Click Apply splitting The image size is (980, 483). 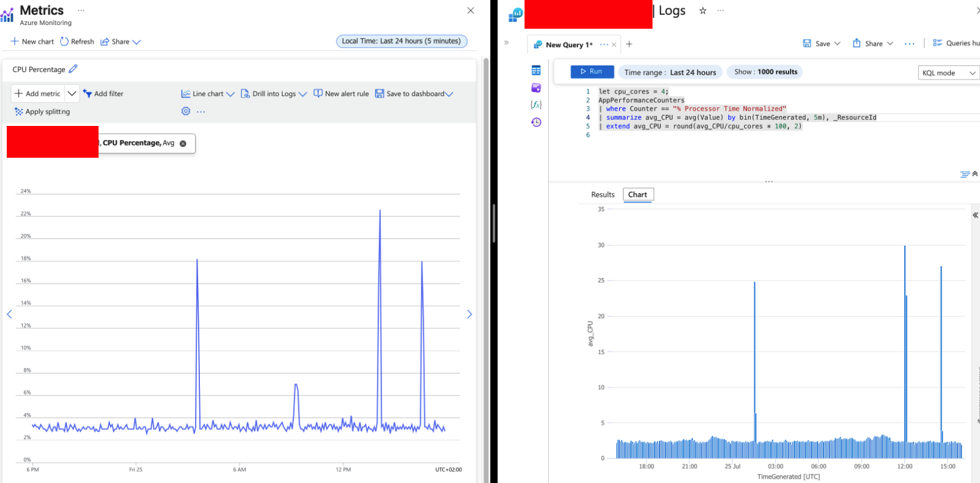click(42, 111)
